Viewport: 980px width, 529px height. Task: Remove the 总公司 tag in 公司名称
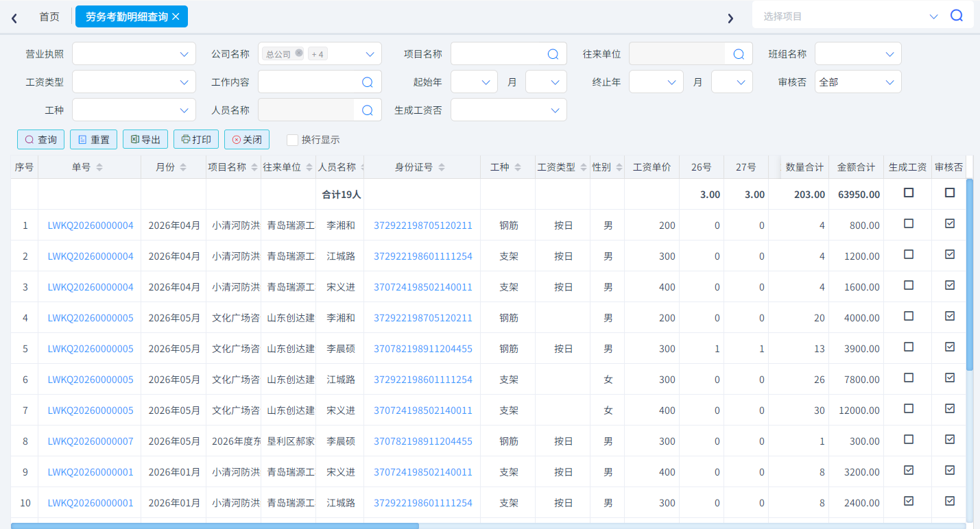point(299,53)
